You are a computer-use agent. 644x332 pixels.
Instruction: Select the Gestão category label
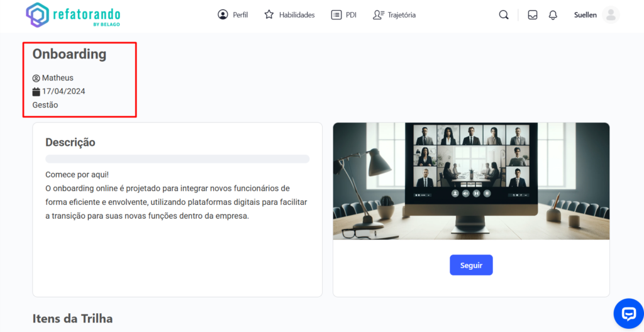[x=45, y=105]
